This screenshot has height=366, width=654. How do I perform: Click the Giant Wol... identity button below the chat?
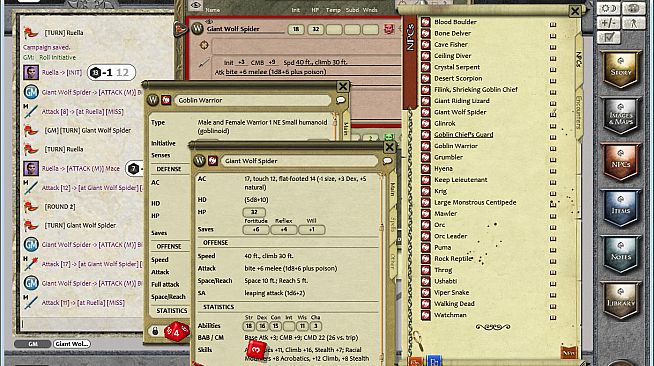tap(72, 344)
